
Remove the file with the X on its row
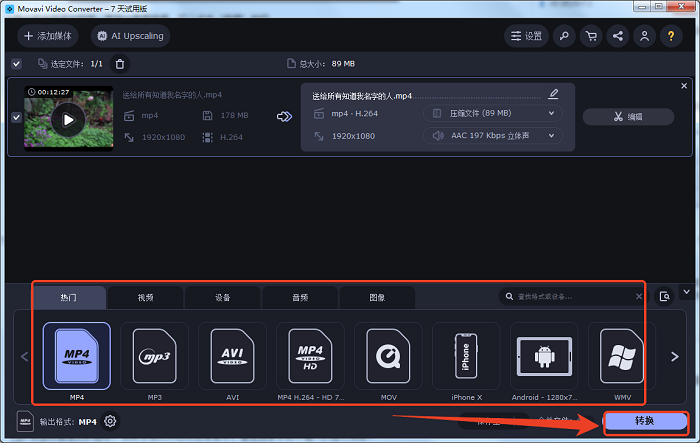coord(684,86)
